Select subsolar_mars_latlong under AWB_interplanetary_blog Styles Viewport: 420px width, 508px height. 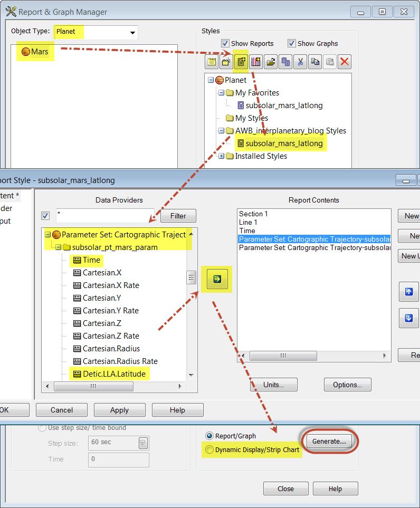(280, 143)
